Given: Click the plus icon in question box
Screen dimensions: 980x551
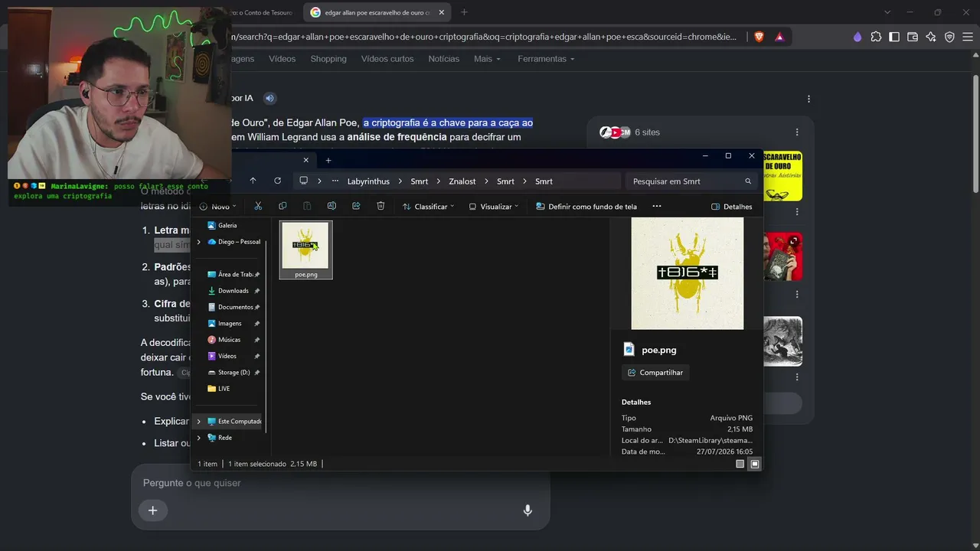Looking at the screenshot, I should click(x=152, y=510).
